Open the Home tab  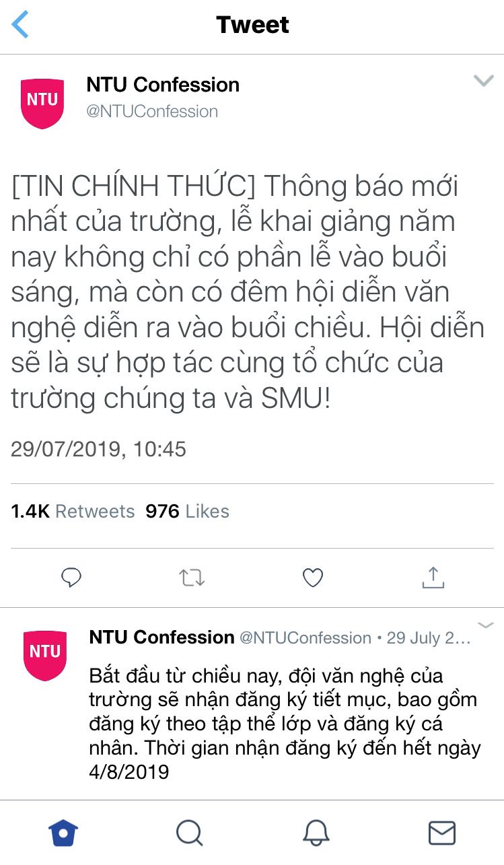pos(63,833)
